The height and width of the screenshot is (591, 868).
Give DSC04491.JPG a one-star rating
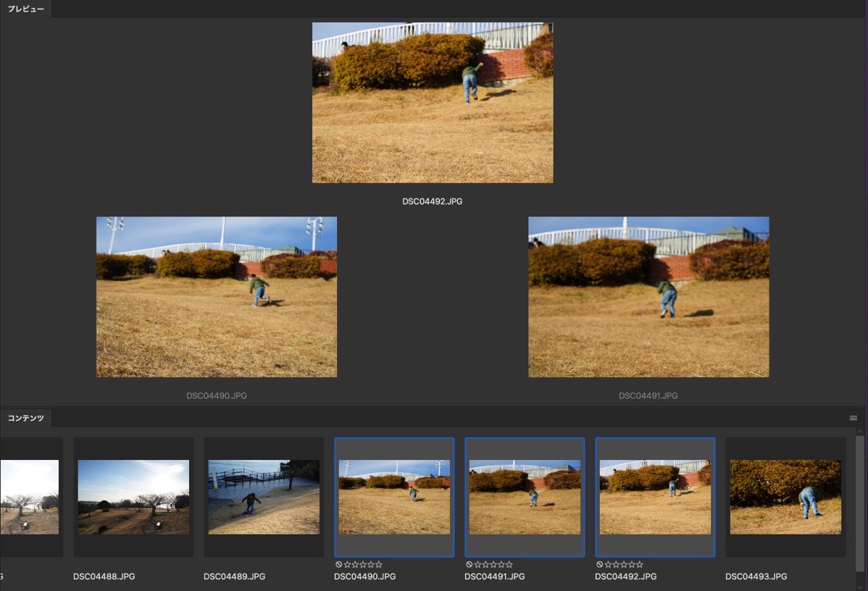tap(477, 564)
